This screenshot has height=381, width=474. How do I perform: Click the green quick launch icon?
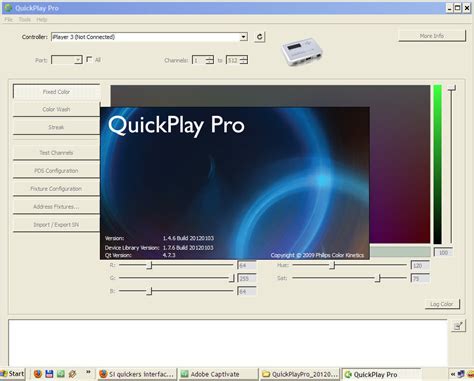pyautogui.click(x=61, y=374)
